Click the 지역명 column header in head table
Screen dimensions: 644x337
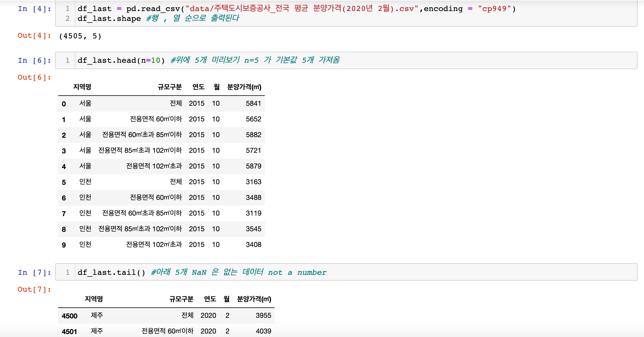(x=82, y=87)
